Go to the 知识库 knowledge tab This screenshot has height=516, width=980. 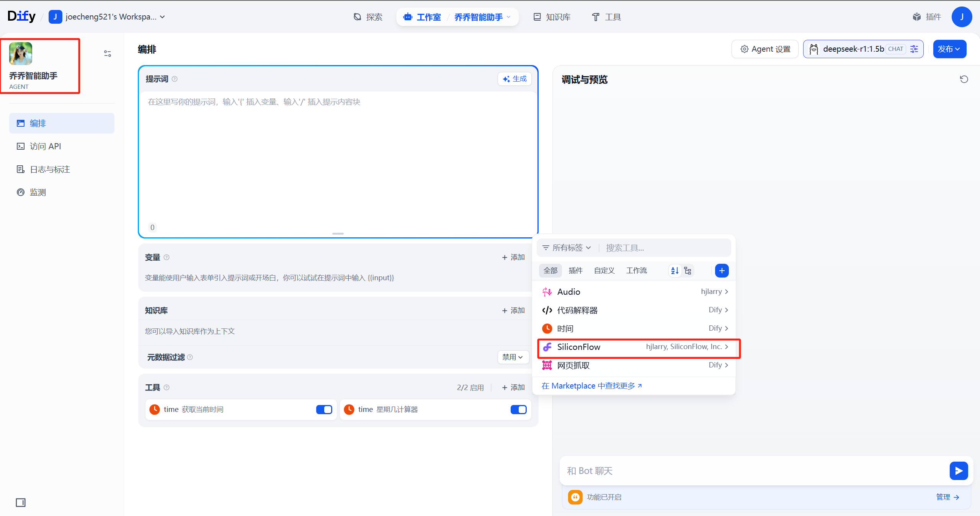point(552,17)
